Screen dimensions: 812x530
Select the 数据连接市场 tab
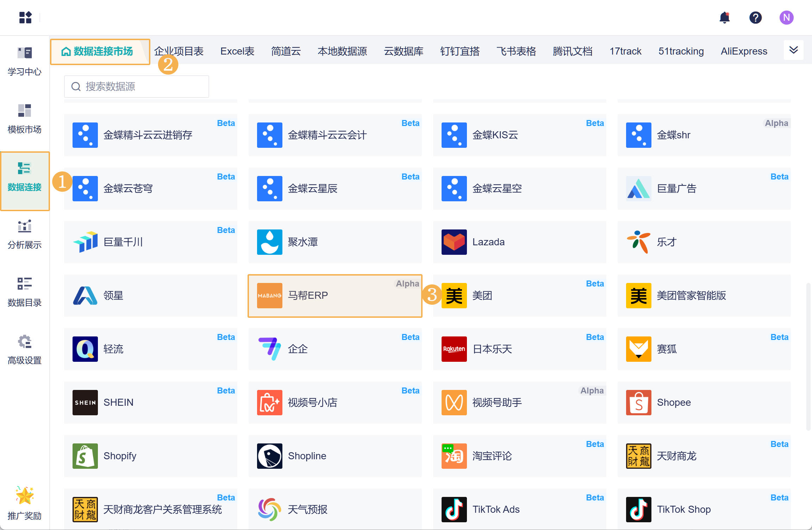click(x=100, y=52)
